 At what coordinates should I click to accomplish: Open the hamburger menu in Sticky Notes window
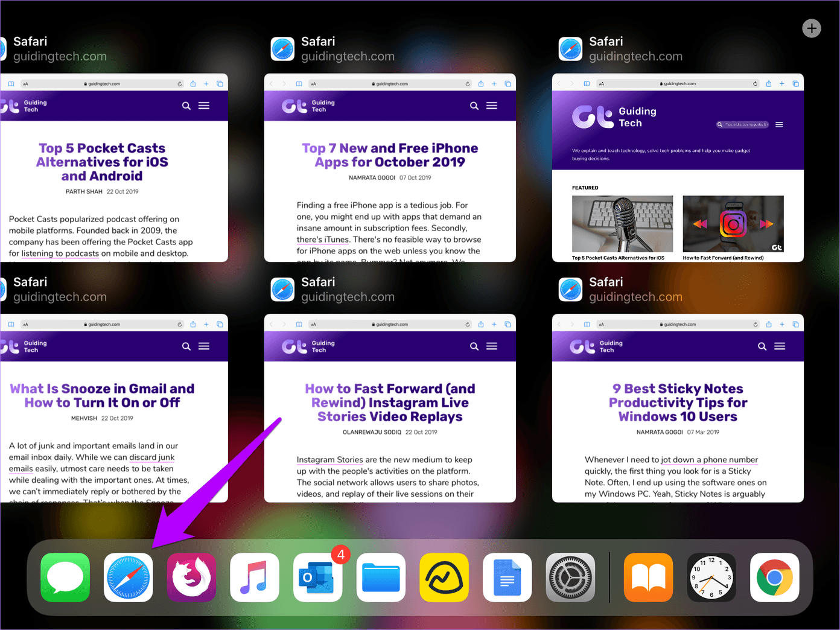tap(780, 346)
